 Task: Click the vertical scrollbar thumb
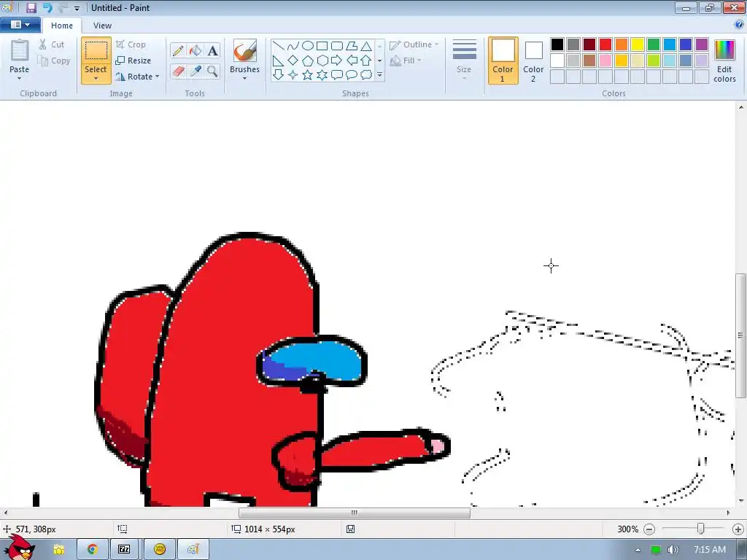click(741, 335)
